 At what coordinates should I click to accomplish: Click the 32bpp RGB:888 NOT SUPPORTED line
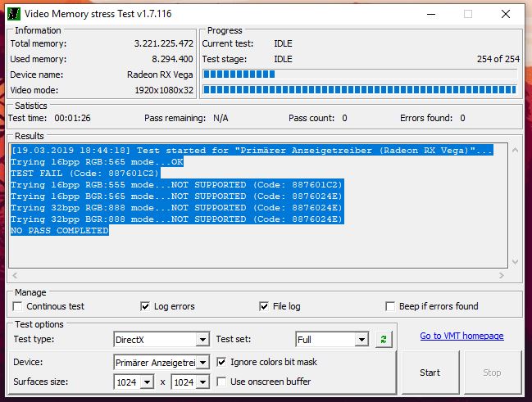(177, 208)
